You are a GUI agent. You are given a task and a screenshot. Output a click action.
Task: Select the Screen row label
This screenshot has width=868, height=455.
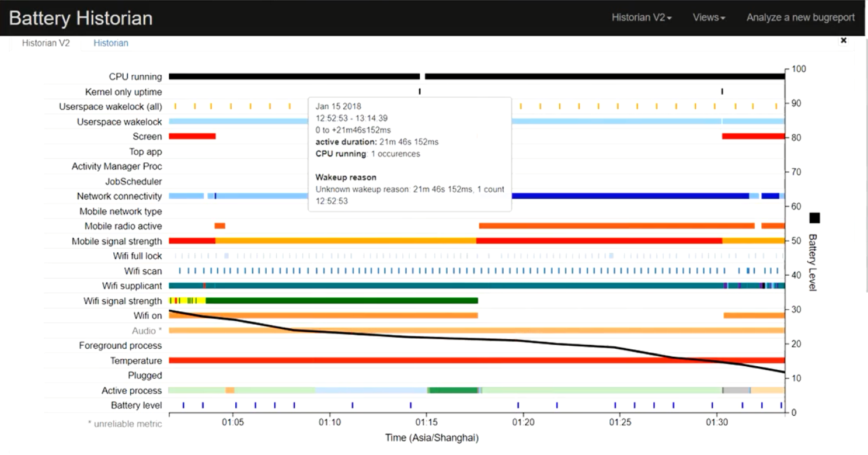click(148, 137)
